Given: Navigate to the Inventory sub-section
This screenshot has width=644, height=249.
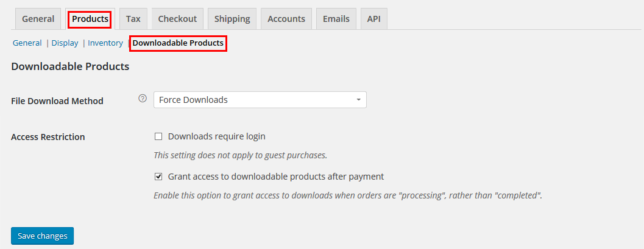Looking at the screenshot, I should 105,43.
